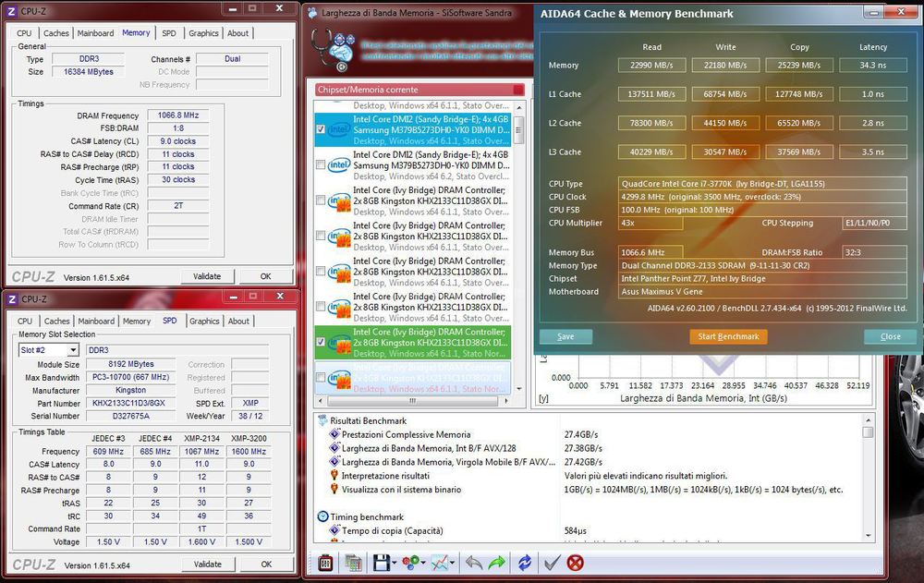This screenshot has height=583, width=924.
Task: Click the diamond icon beside Larghezza di Banda Virgola Mobile
Action: pyautogui.click(x=334, y=462)
